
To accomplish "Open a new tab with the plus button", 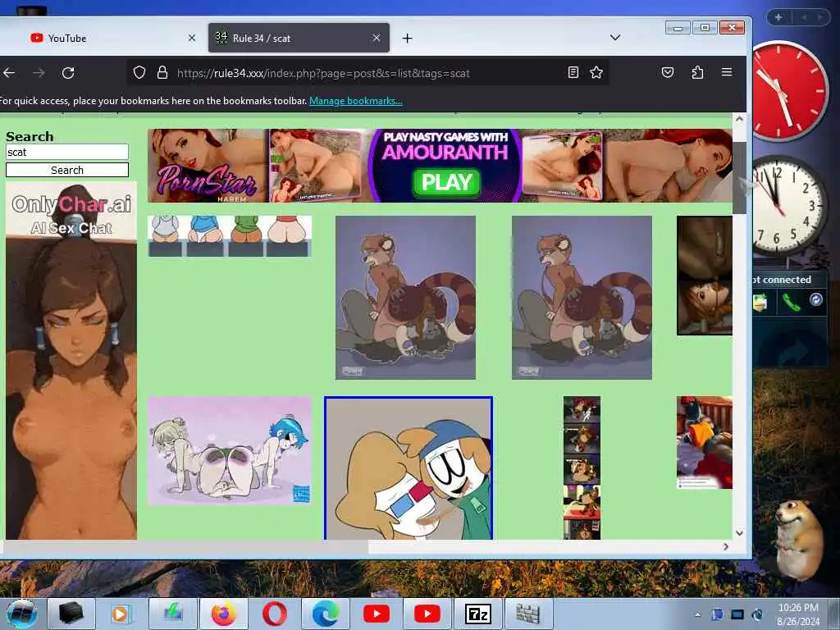I will click(407, 38).
